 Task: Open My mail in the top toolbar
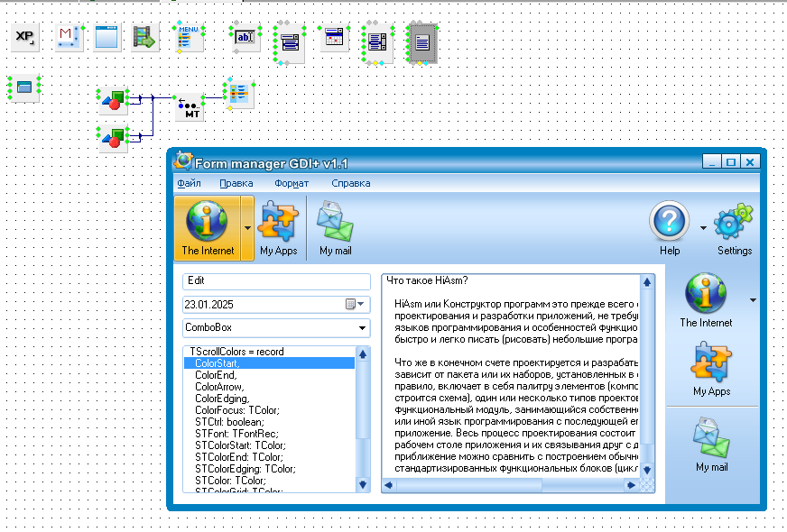click(x=335, y=228)
